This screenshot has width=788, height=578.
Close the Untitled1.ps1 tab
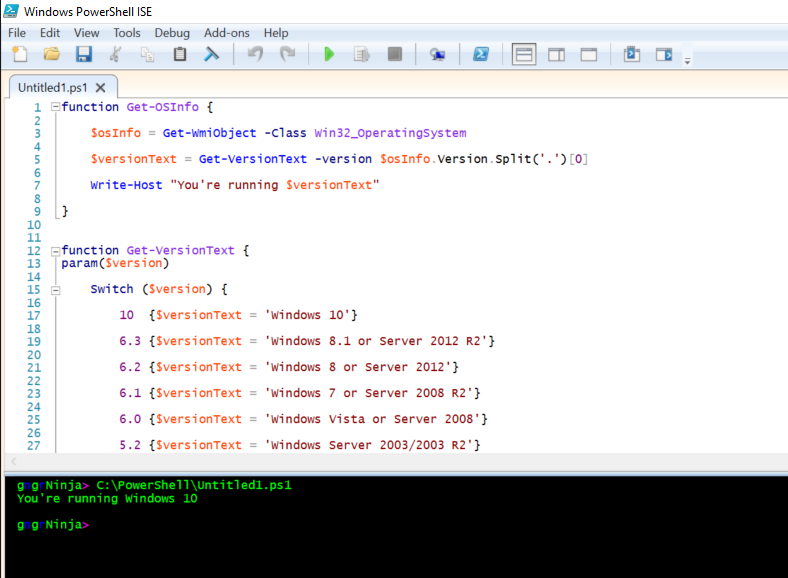(100, 88)
